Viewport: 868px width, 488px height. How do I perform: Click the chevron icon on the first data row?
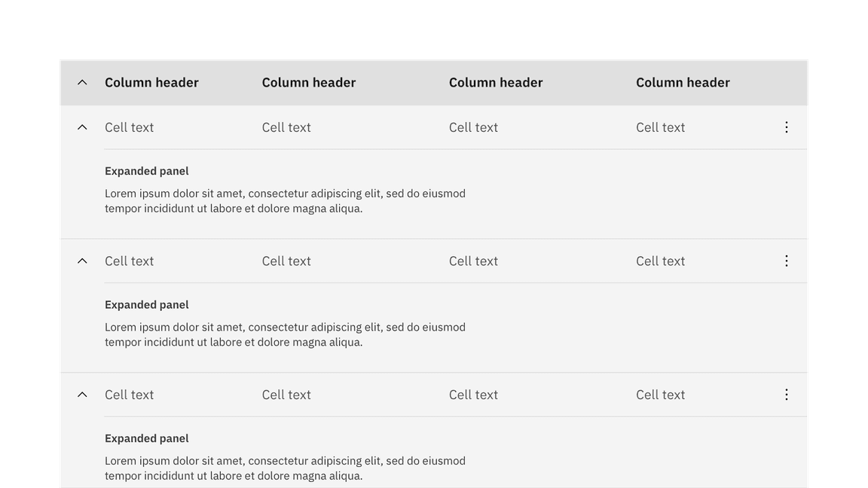pos(82,127)
